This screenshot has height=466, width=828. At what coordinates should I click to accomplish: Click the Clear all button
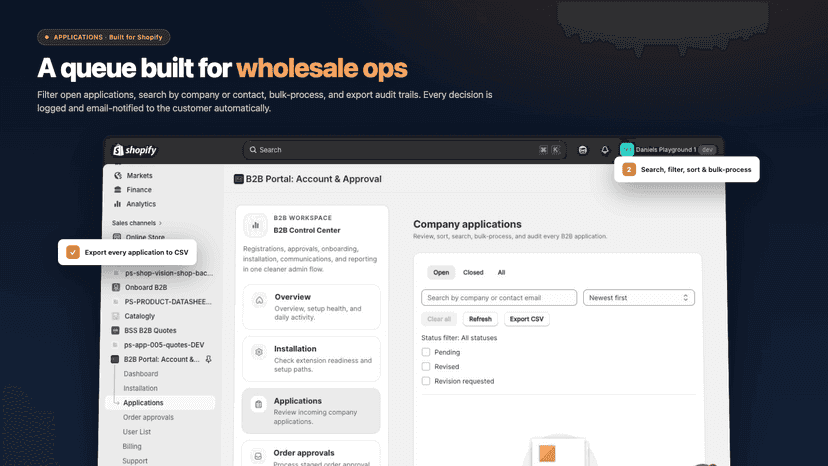pos(439,319)
